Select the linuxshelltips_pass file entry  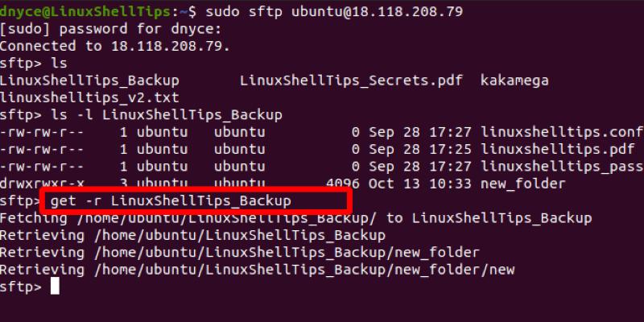(x=561, y=167)
